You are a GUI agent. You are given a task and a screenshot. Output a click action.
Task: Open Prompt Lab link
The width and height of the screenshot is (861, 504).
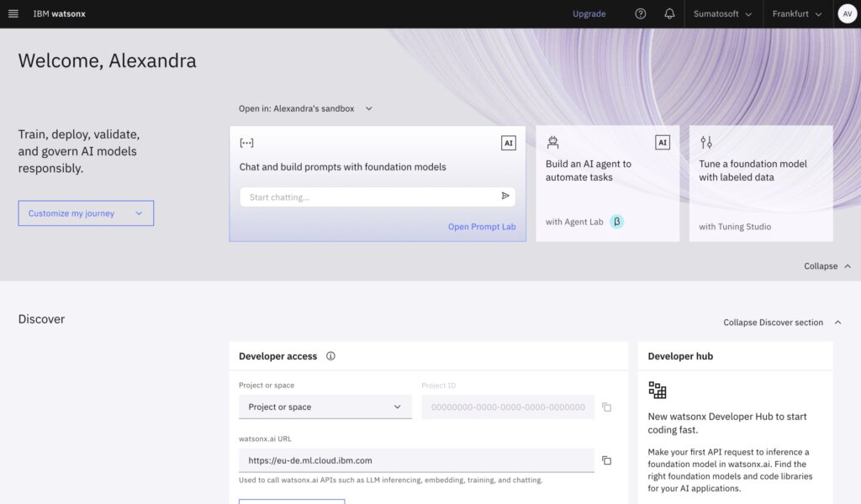pyautogui.click(x=482, y=227)
